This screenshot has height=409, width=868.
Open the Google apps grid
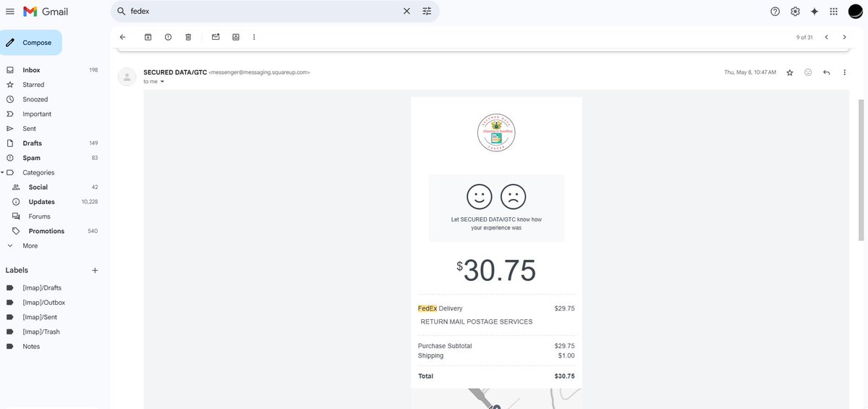click(x=834, y=12)
